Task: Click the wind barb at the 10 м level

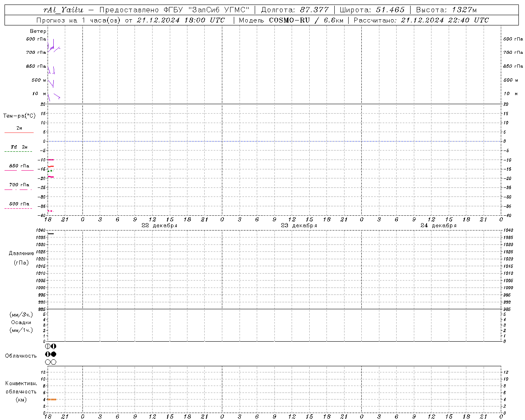Action: [54, 97]
